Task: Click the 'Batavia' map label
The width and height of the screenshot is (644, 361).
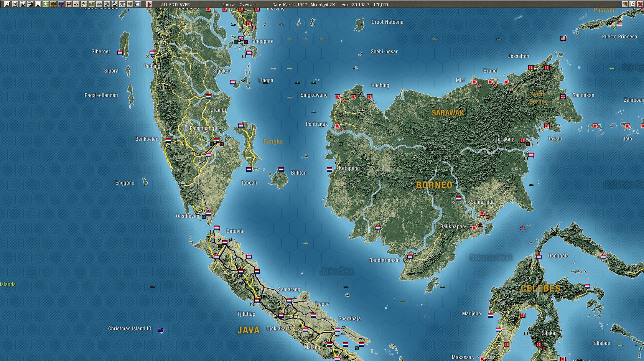Action: [x=235, y=231]
